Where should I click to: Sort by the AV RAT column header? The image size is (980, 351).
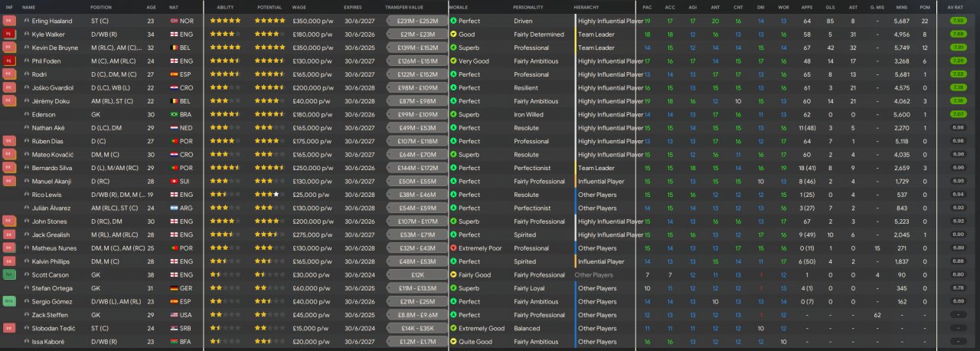[955, 7]
